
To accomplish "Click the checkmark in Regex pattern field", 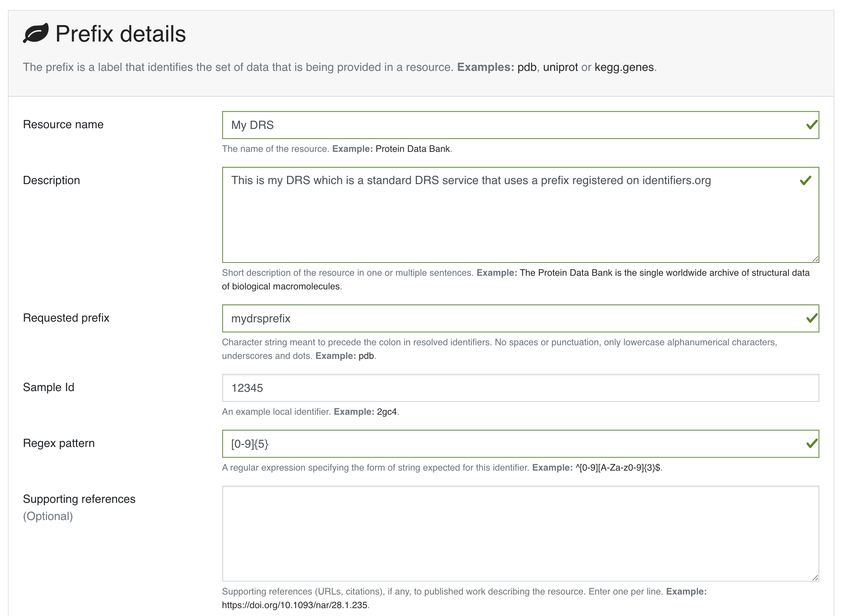I will tap(811, 443).
